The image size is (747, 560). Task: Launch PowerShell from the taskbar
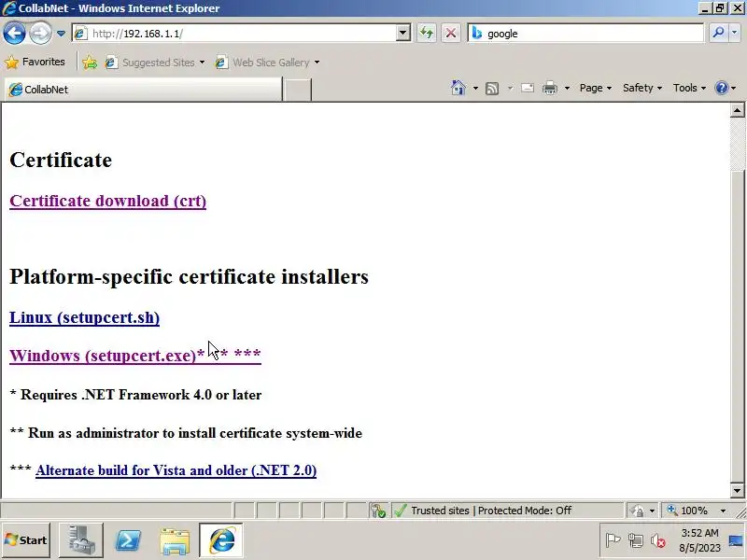(x=128, y=540)
